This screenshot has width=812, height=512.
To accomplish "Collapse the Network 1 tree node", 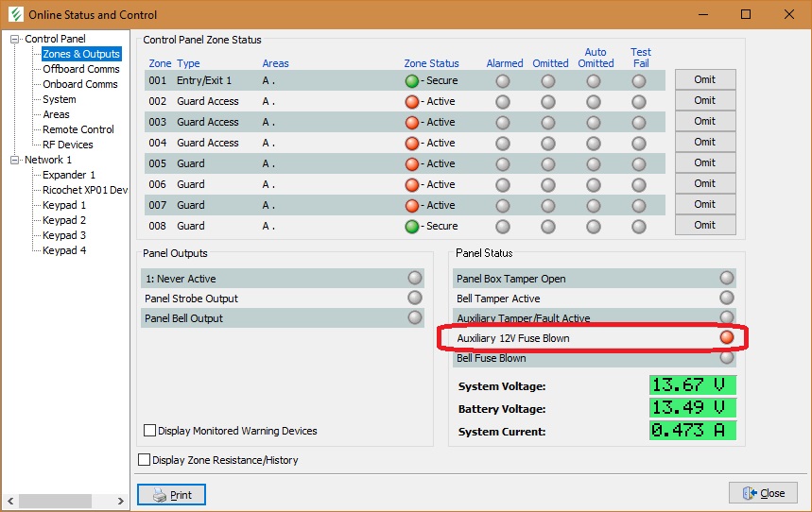I will (14, 160).
